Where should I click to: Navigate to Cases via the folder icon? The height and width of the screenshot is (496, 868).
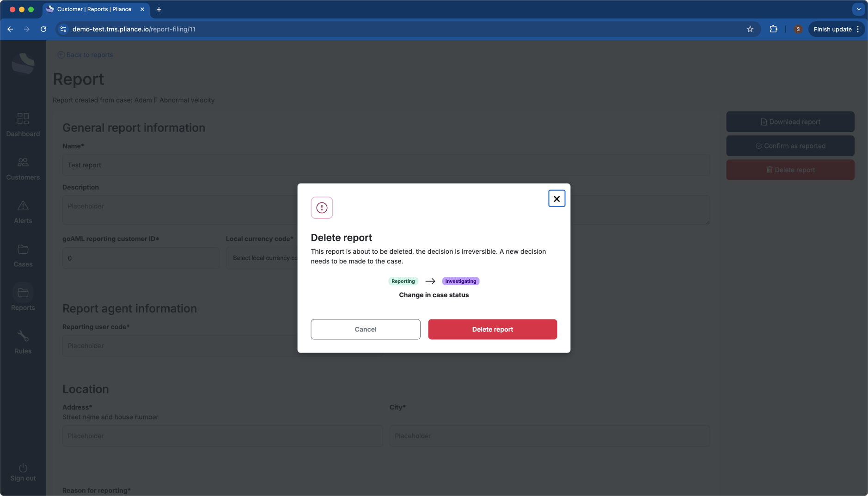pos(23,254)
